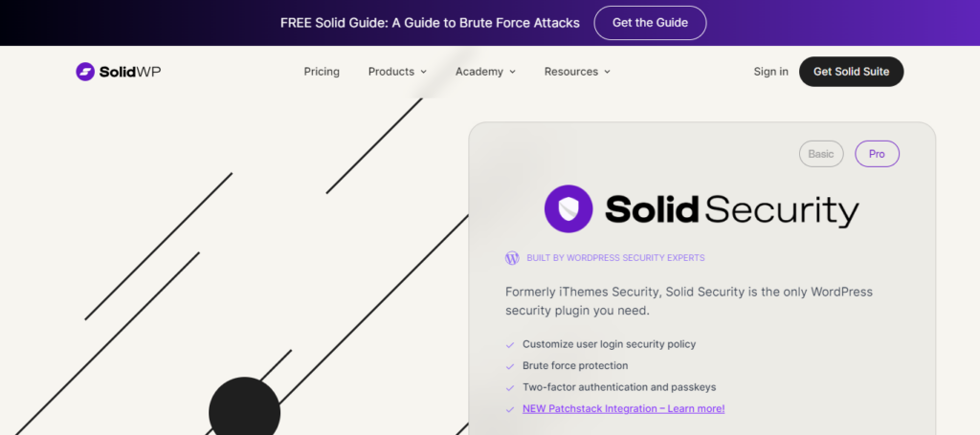The width and height of the screenshot is (980, 435).
Task: Click the FREE Solid Guide banner text
Action: [430, 23]
